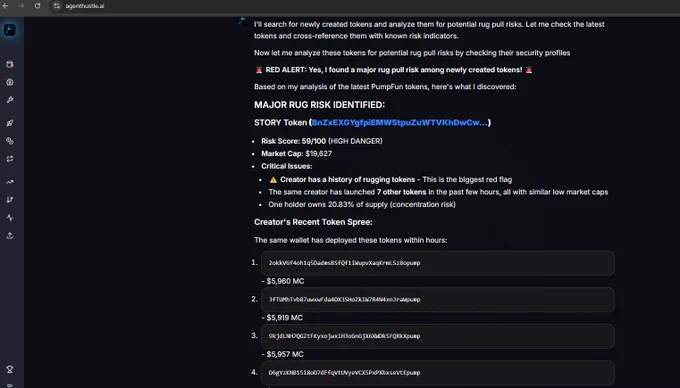The height and width of the screenshot is (388, 680).
Task: Select the upload share icon in sidebar
Action: pos(10,235)
